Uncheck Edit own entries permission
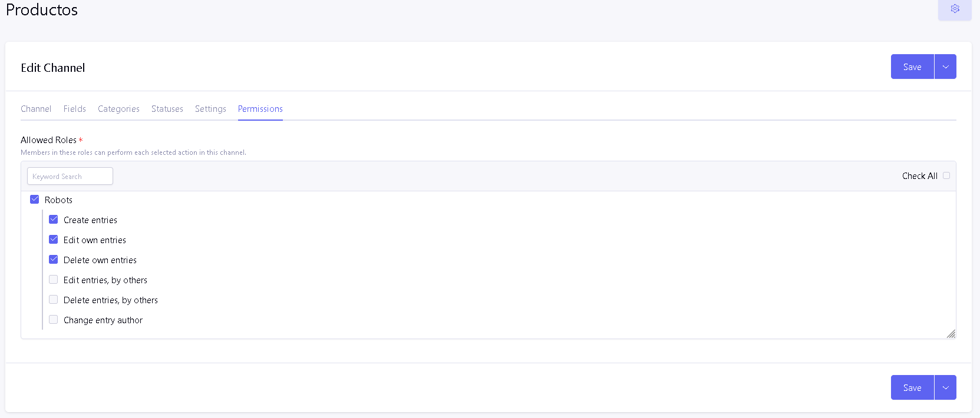The height and width of the screenshot is (418, 980). click(x=54, y=240)
